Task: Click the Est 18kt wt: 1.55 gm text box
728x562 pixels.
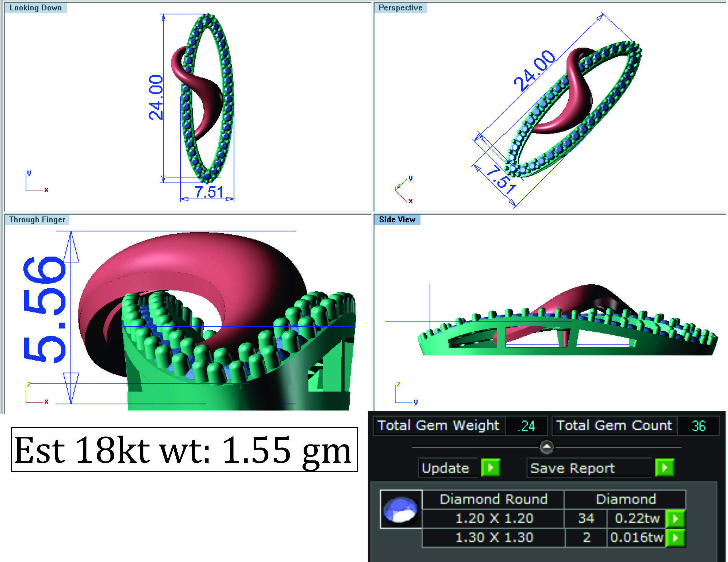Action: pyautogui.click(x=184, y=450)
